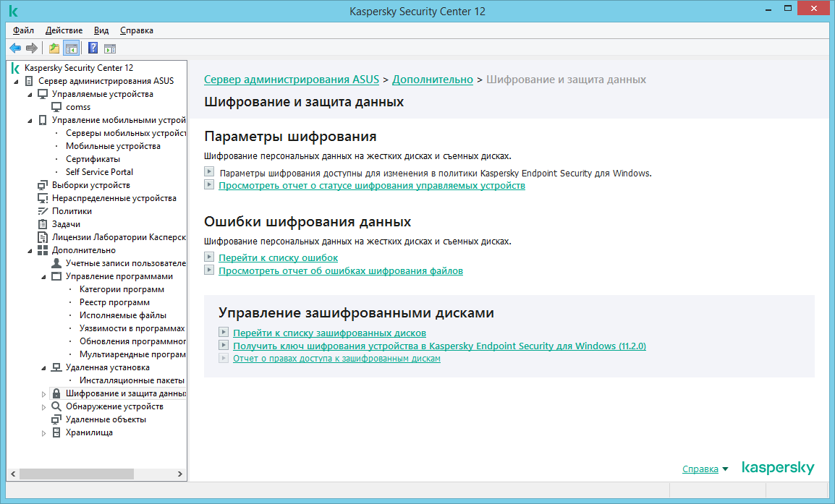Viewport: 835px width, 504px height.
Task: Click the magnifier icon beside Обнаружение устройств
Action: 56,406
